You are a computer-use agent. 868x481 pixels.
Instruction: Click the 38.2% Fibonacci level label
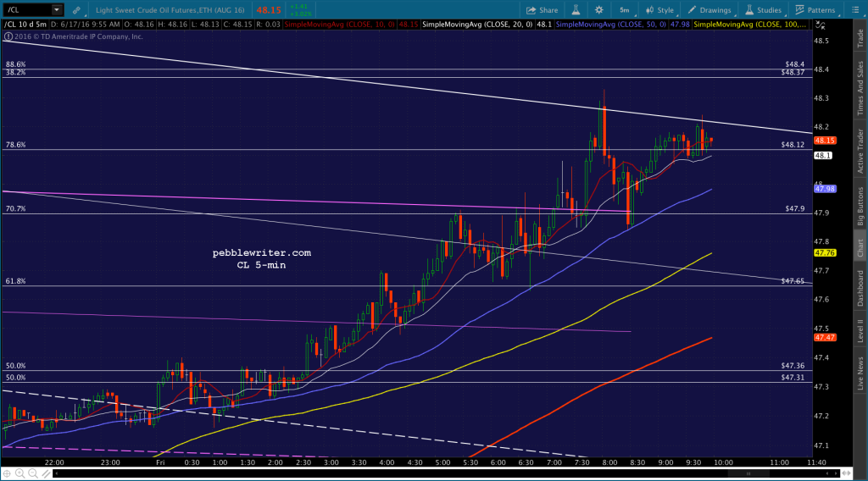15,73
